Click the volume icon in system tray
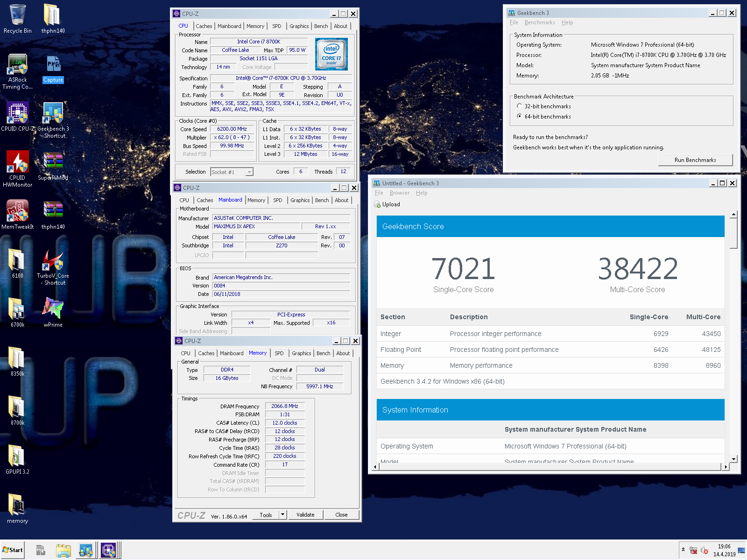Viewport: 747px width, 560px height. pos(704,551)
